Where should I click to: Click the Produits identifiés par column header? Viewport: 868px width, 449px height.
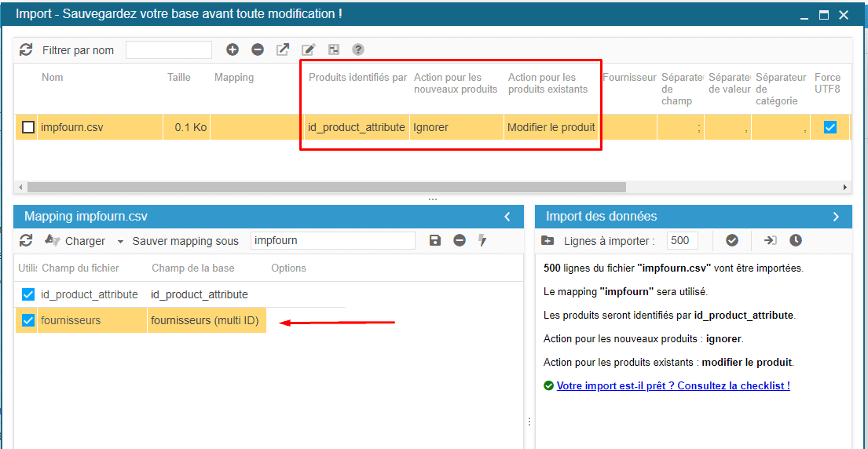click(357, 78)
